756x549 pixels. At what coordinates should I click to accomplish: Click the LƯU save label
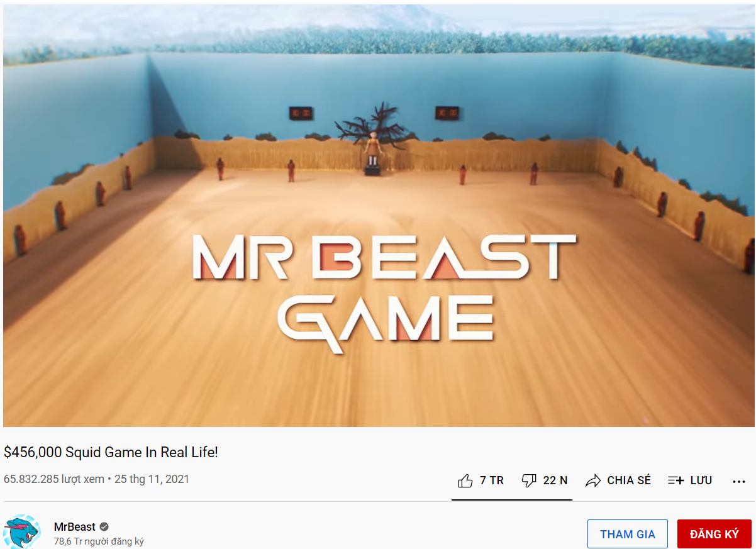pos(701,480)
